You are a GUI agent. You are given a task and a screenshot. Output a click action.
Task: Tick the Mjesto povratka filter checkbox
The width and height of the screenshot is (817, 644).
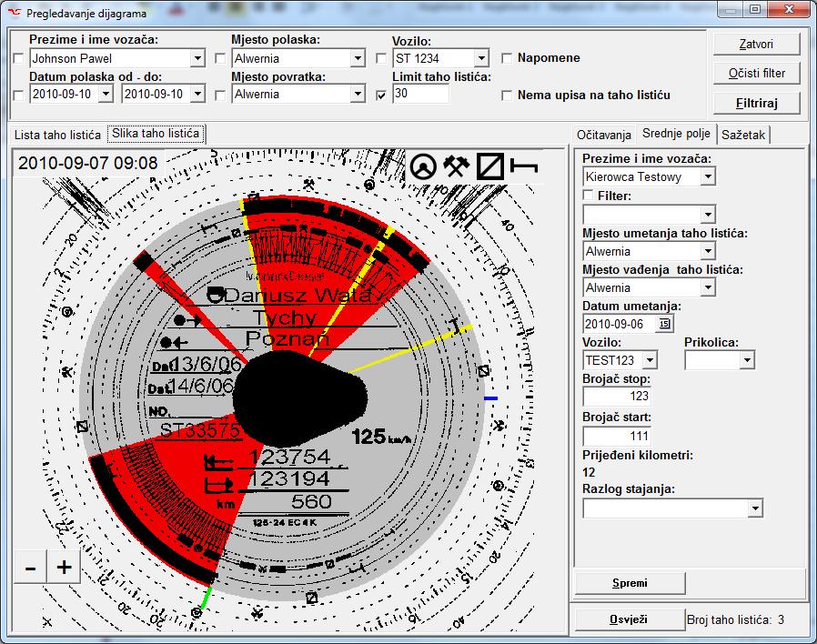click(x=220, y=95)
